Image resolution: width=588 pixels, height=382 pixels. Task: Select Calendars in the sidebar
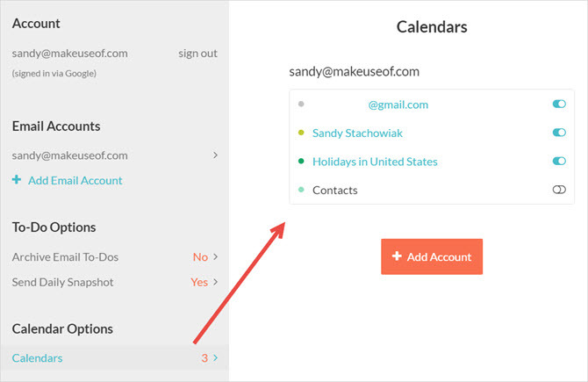37,358
